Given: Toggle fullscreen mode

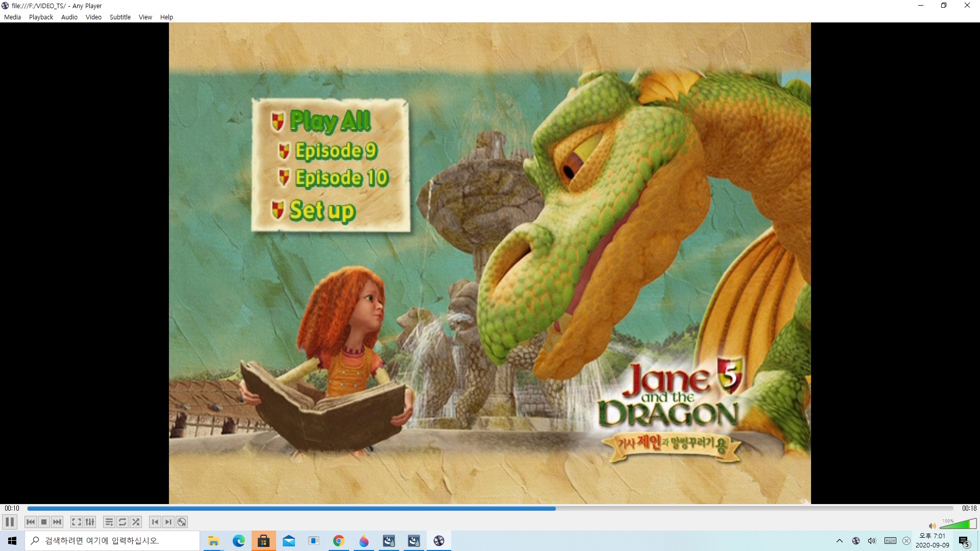Looking at the screenshot, I should click(76, 522).
